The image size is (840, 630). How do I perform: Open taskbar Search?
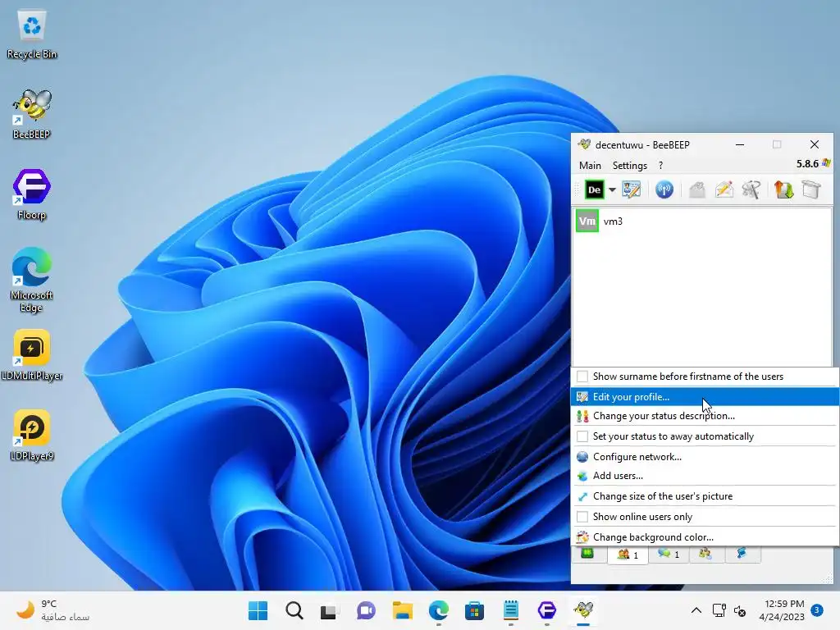click(294, 610)
